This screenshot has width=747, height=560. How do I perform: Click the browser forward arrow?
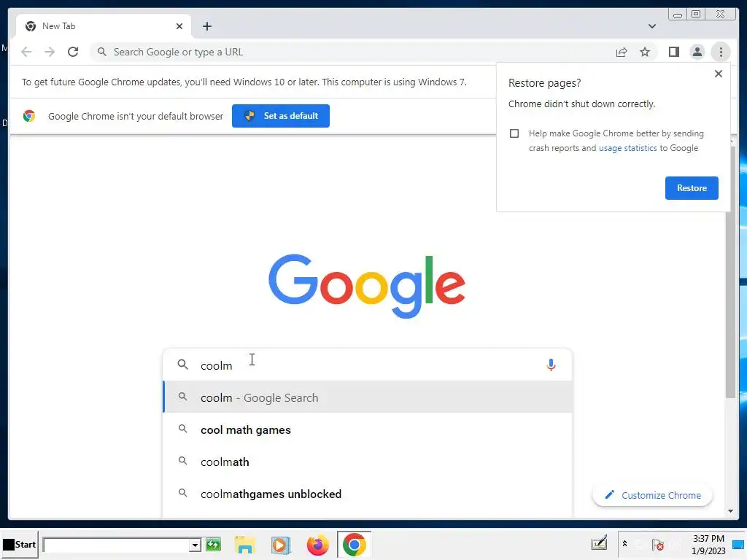pos(50,52)
